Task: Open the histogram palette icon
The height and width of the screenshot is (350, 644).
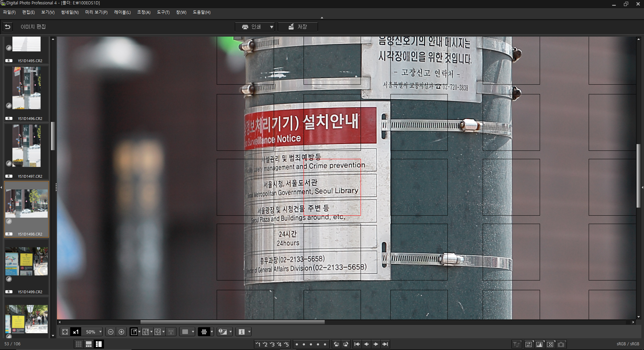Action: (x=539, y=344)
